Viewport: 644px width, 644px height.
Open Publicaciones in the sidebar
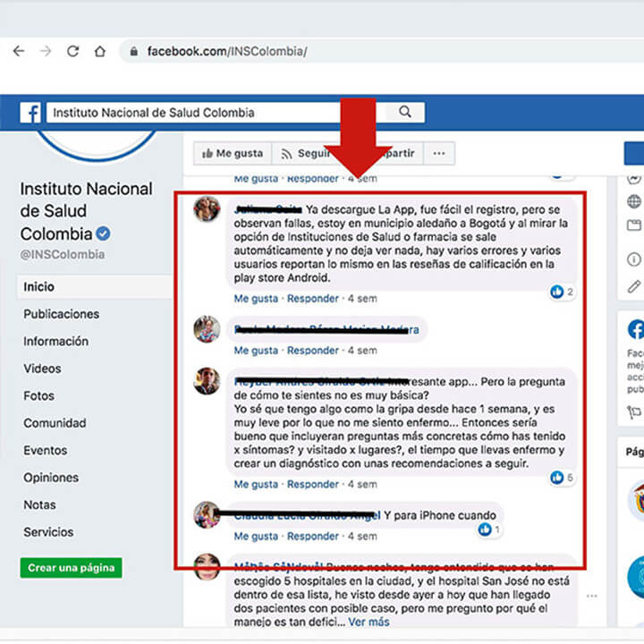[x=61, y=314]
